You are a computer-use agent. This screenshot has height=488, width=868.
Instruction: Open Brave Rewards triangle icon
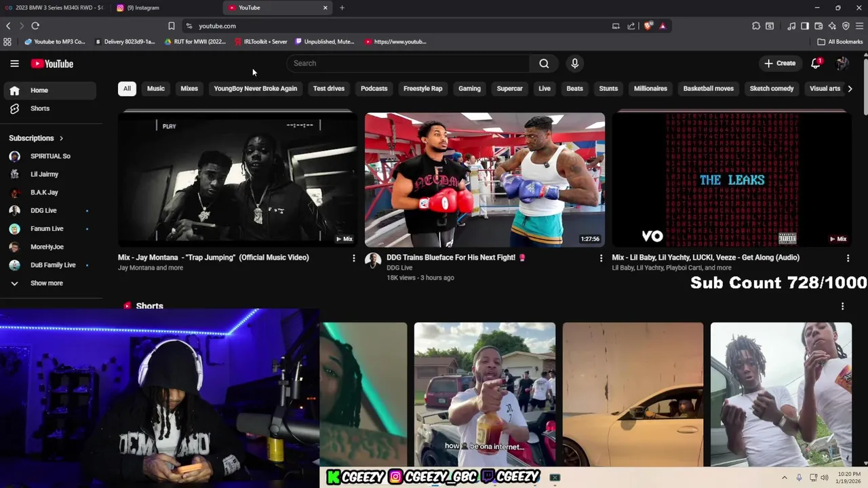[663, 26]
